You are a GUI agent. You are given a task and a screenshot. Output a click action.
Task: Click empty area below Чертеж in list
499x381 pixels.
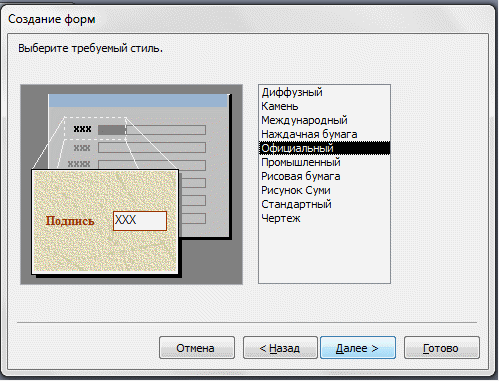(x=324, y=253)
